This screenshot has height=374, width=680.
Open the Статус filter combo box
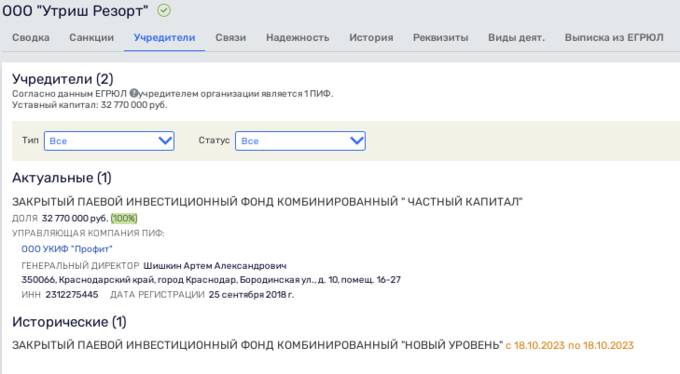pyautogui.click(x=301, y=141)
